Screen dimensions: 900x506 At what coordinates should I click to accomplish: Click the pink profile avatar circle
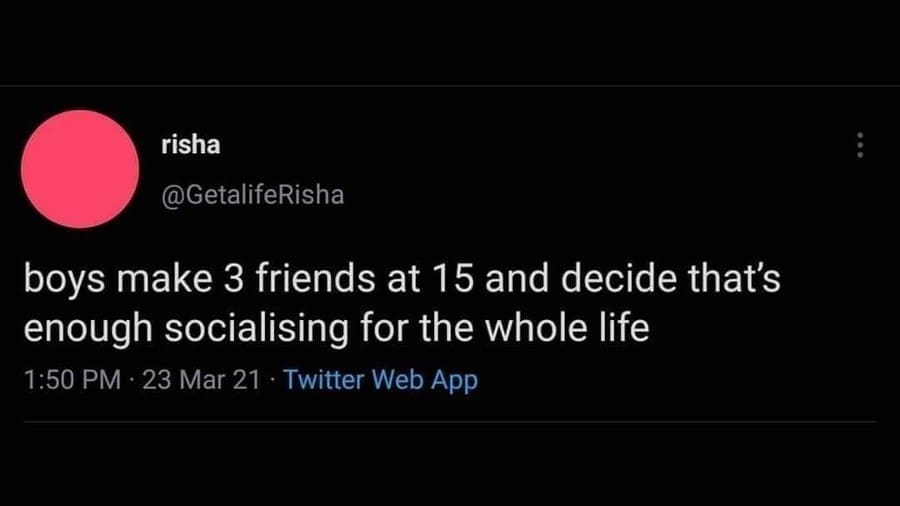coord(80,169)
